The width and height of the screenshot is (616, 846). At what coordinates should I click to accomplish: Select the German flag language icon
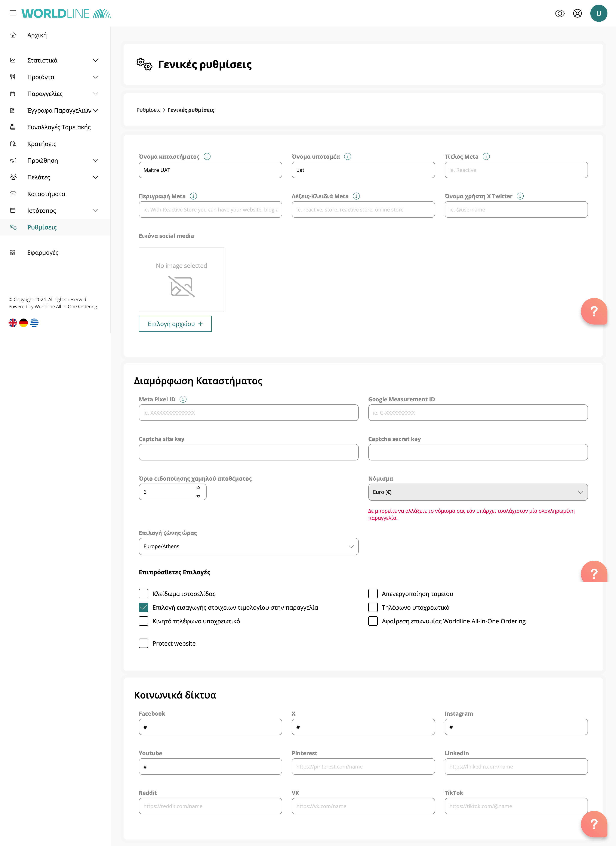point(24,323)
